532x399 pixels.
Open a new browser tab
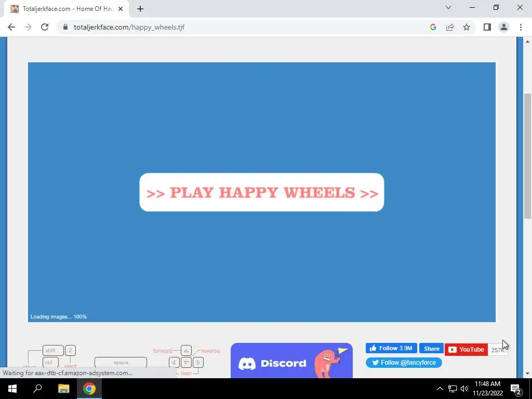[x=140, y=9]
